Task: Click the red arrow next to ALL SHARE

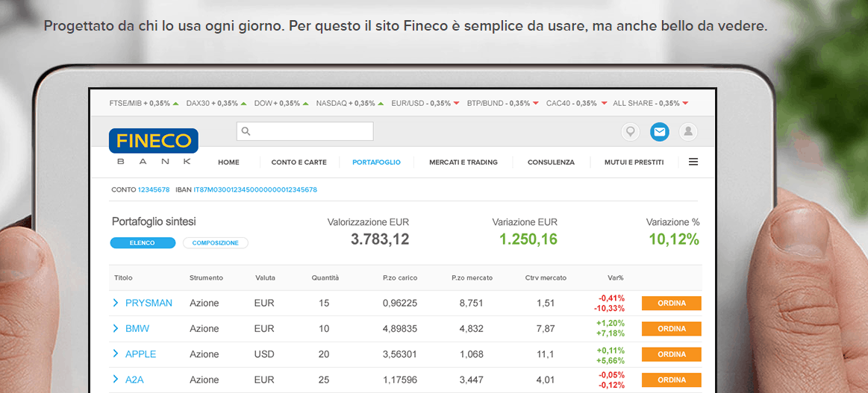Action: pyautogui.click(x=685, y=104)
